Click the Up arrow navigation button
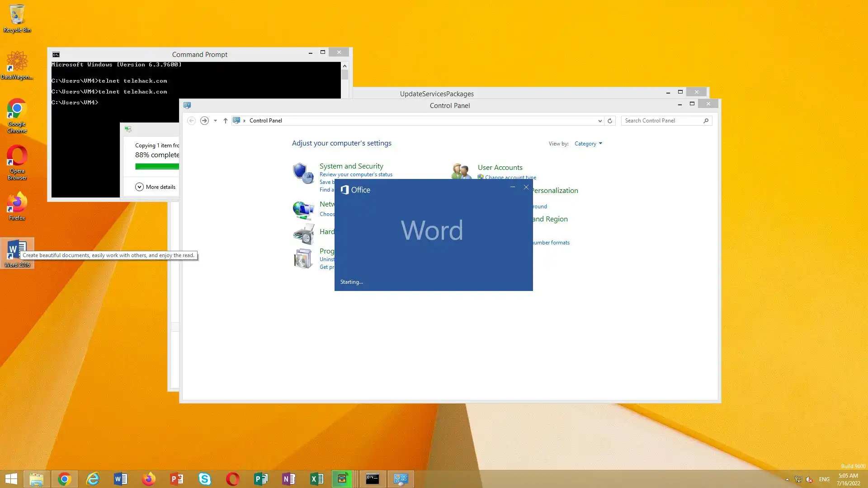Viewport: 868px width, 488px height. [225, 121]
